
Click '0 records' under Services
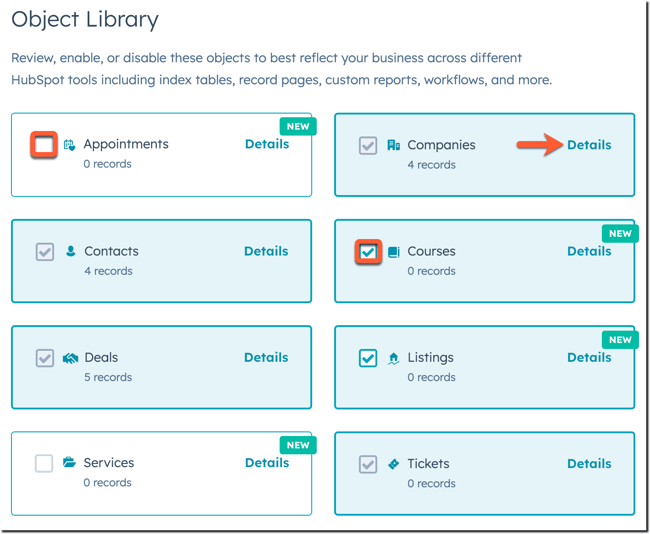[x=107, y=482]
